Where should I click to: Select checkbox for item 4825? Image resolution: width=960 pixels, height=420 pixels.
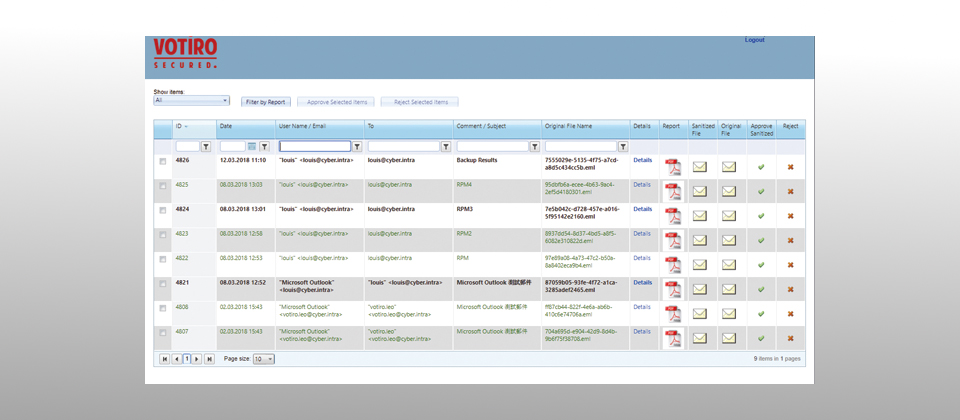click(162, 186)
